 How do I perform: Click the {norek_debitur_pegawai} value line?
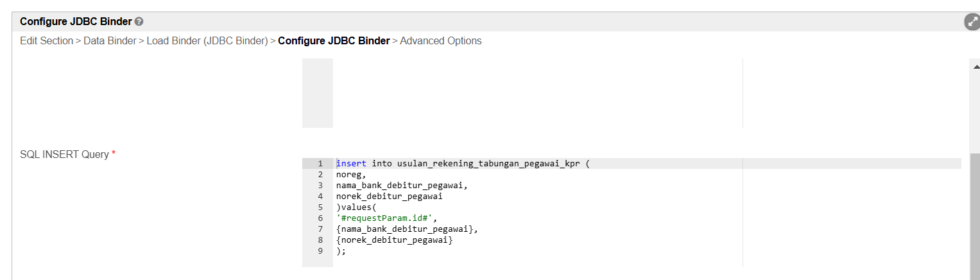click(x=395, y=240)
